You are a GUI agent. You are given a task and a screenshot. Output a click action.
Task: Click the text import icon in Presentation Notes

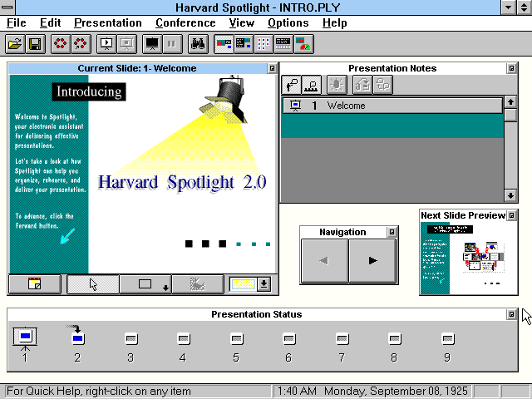(362, 85)
